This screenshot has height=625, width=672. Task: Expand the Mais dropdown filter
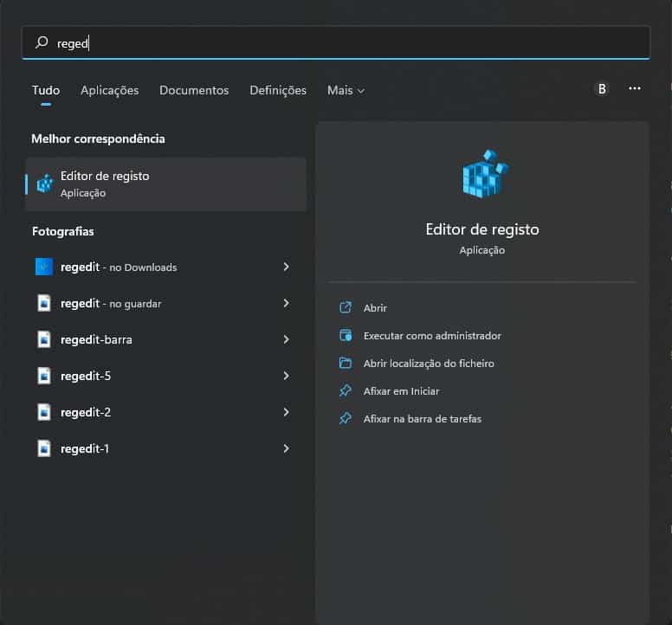point(346,90)
